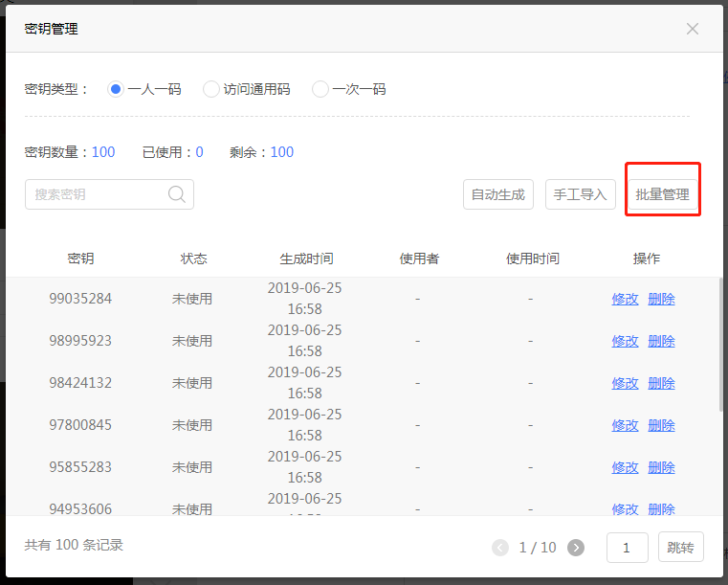The height and width of the screenshot is (585, 728).
Task: Click 删除 for key 97800845
Action: pyautogui.click(x=661, y=425)
